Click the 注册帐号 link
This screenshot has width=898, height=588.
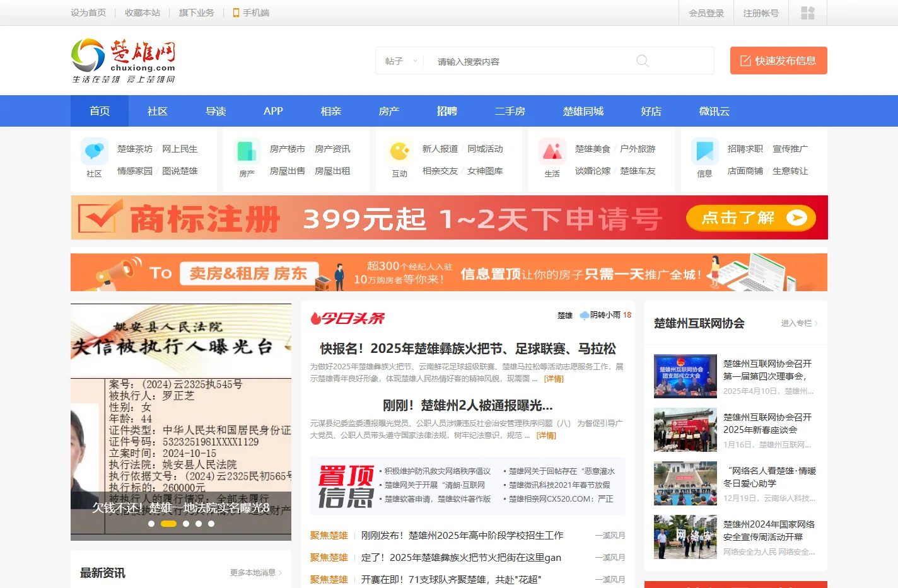click(761, 13)
